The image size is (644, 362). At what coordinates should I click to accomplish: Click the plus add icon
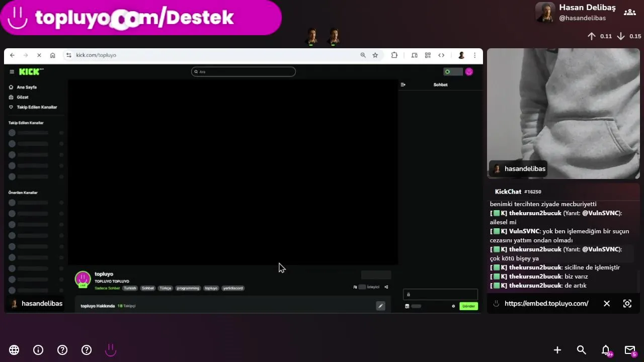(x=557, y=350)
